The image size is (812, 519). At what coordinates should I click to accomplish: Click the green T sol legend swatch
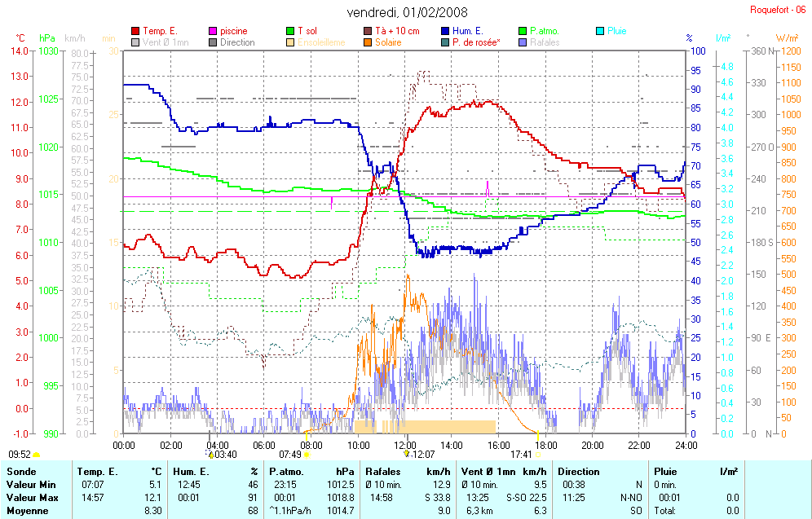pos(290,31)
